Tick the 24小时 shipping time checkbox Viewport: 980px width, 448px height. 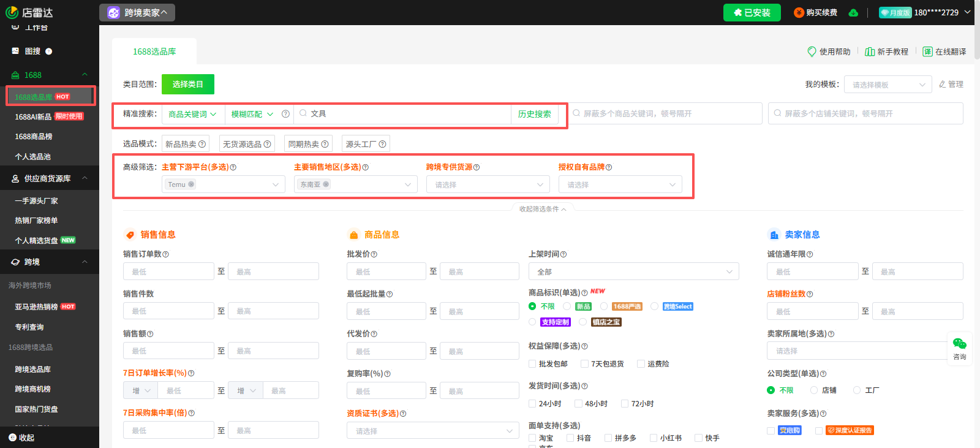click(532, 404)
